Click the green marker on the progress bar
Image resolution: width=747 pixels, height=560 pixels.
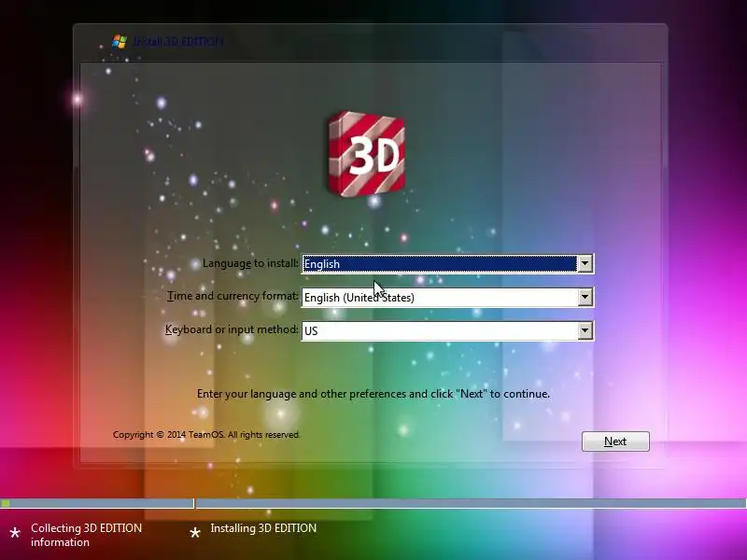(6, 503)
